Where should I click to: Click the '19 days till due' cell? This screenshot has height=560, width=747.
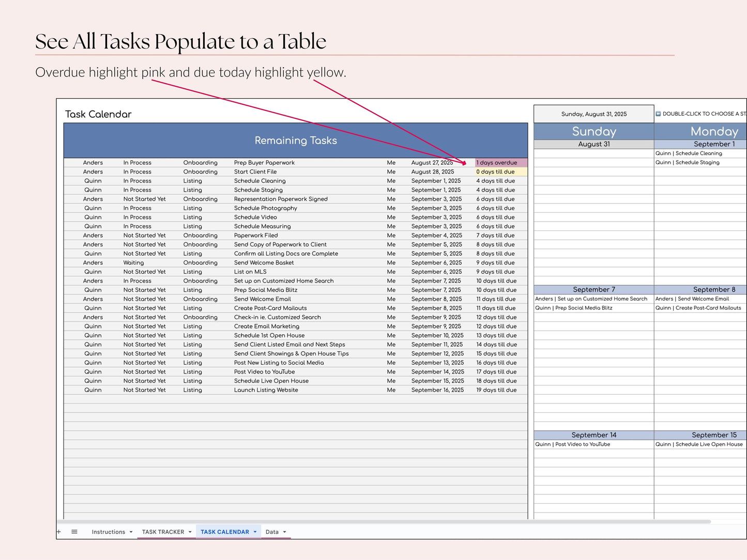click(x=496, y=390)
